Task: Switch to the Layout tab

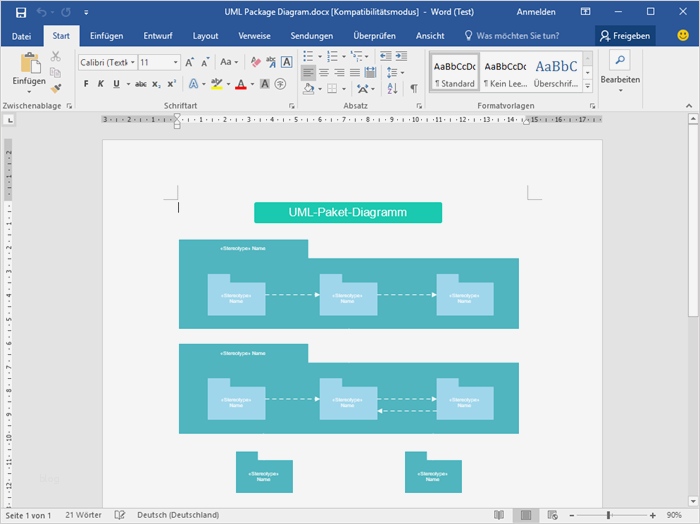Action: point(205,36)
